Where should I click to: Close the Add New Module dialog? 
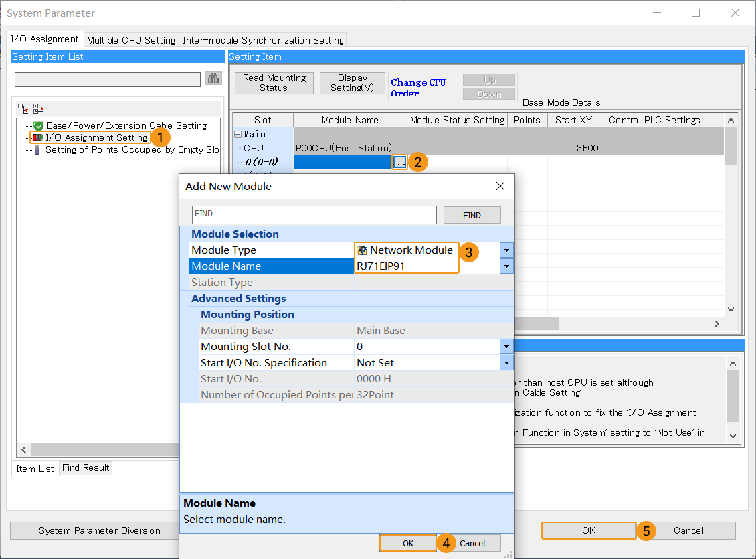(500, 186)
